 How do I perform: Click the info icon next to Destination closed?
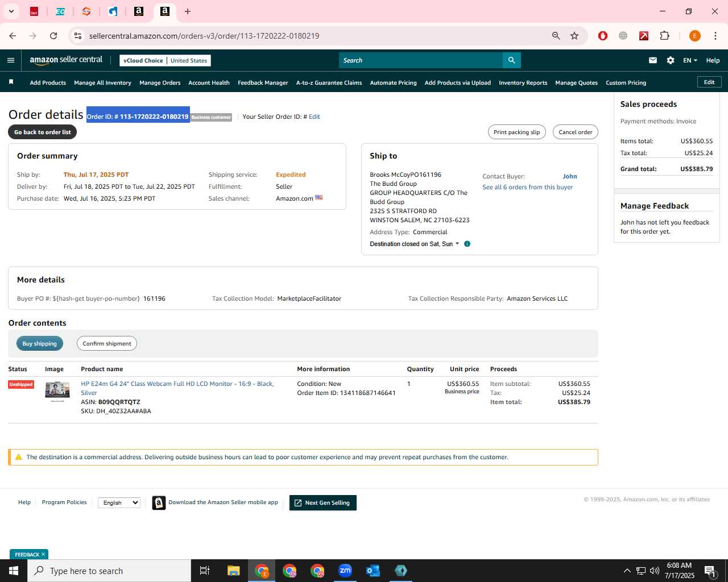point(467,244)
